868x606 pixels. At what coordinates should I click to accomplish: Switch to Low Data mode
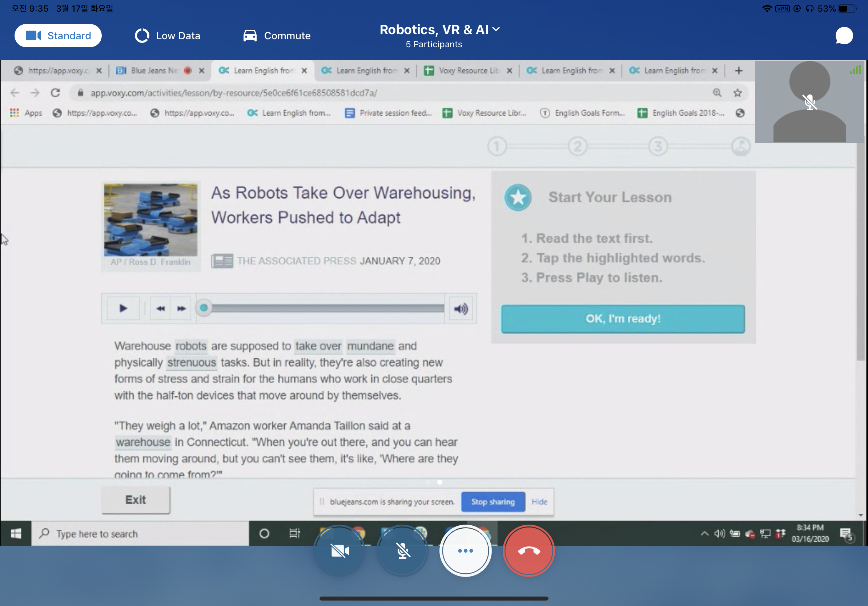168,36
